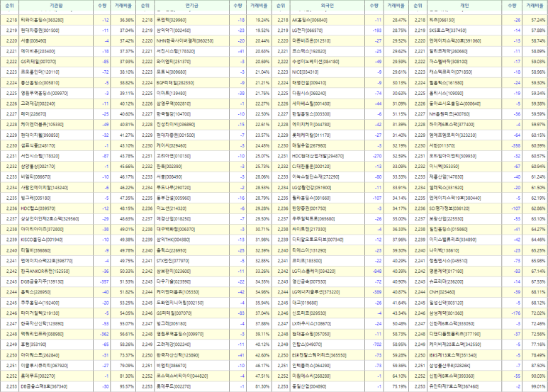Select 쿠쿠홀딩스[192400] entry

[40, 303]
